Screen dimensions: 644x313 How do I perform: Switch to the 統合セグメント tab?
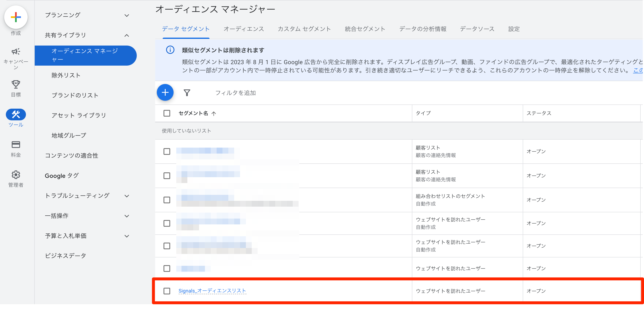(365, 29)
